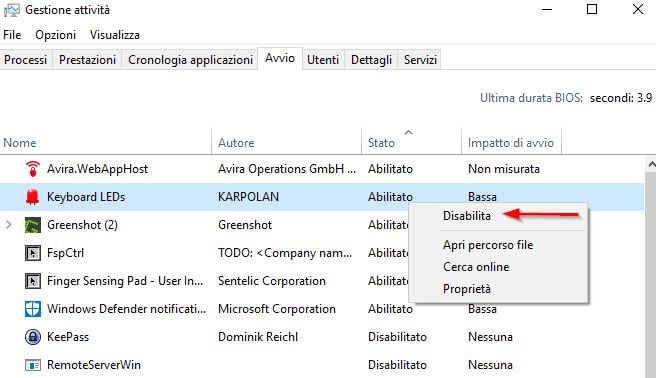Select the Keyboard LEDs entry
Image resolution: width=656 pixels, height=378 pixels.
tap(86, 197)
